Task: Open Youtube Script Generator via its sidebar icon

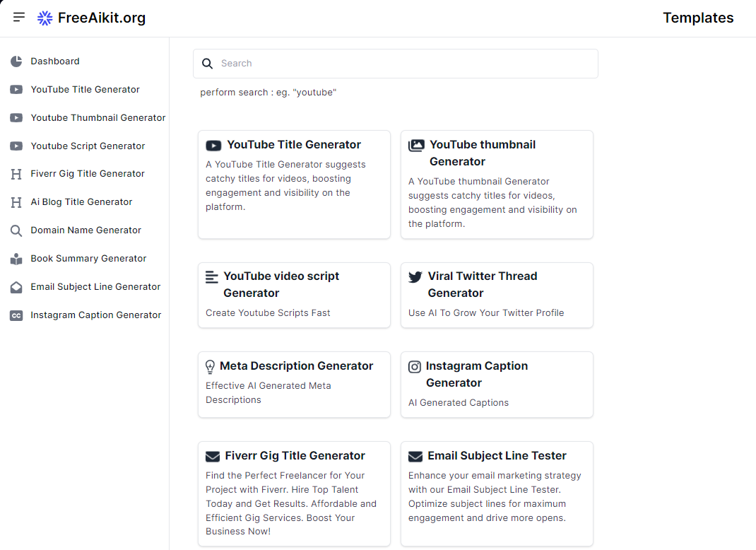Action: 16,146
